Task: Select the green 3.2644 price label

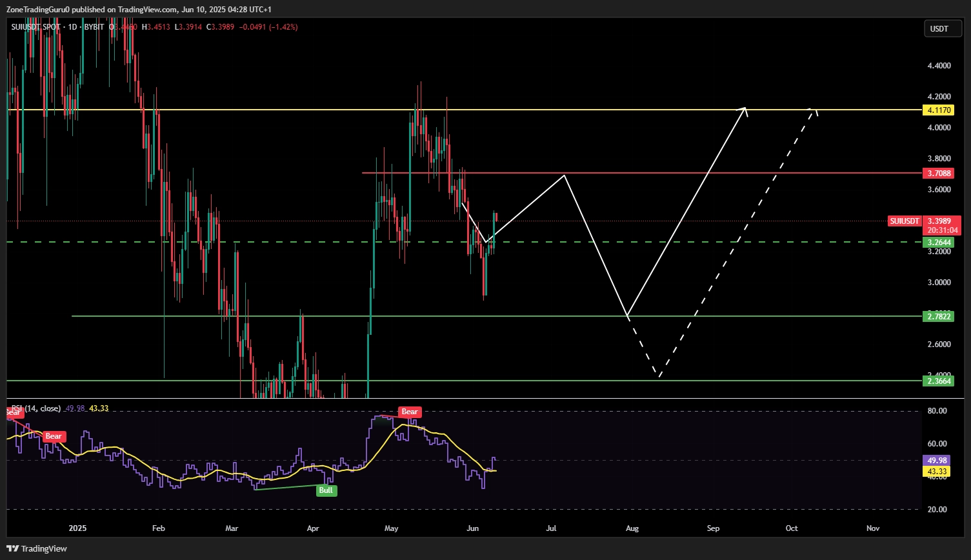Action: (939, 243)
